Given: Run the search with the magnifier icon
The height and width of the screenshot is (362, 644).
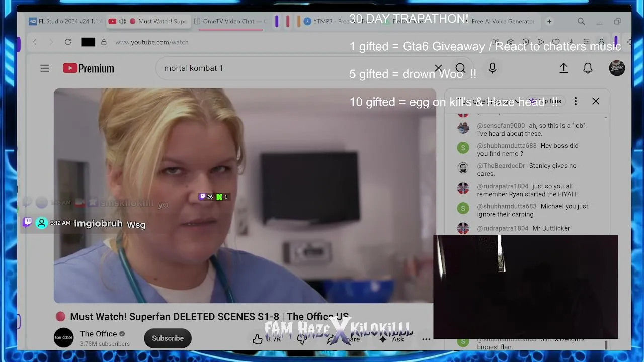Looking at the screenshot, I should point(460,68).
